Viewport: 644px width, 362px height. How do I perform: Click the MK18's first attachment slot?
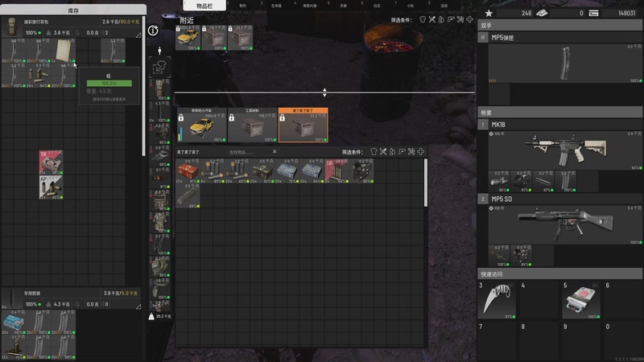pos(499,182)
